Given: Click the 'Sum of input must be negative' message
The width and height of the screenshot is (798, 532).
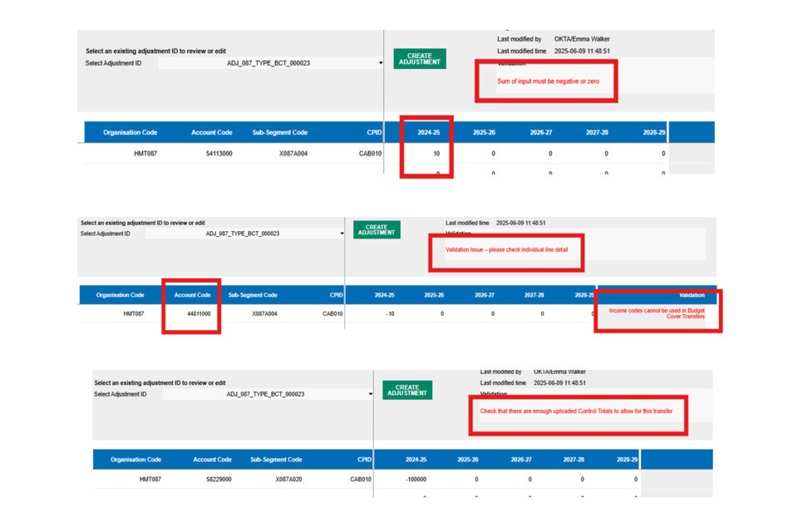Looking at the screenshot, I should coord(548,81).
